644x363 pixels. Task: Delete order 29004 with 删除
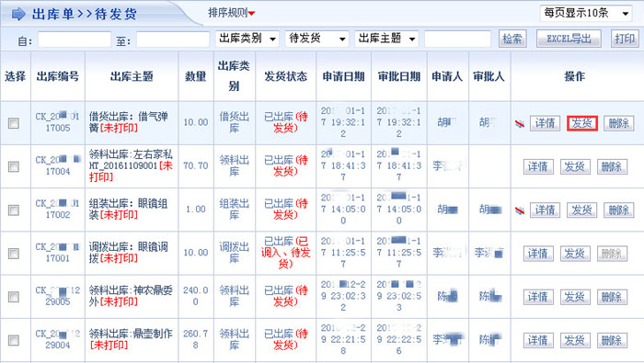coord(612,340)
